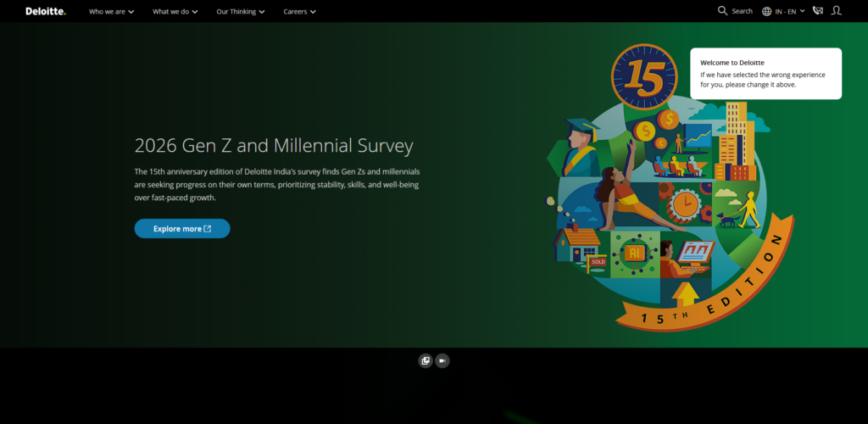This screenshot has width=868, height=424.
Task: Click the Welcome to Deloitte tooltip
Action: [765, 74]
